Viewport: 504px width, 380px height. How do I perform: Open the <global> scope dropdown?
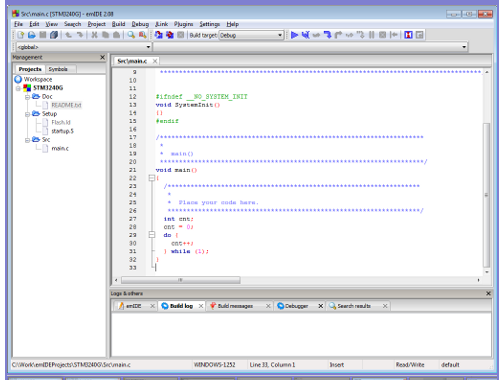point(84,47)
